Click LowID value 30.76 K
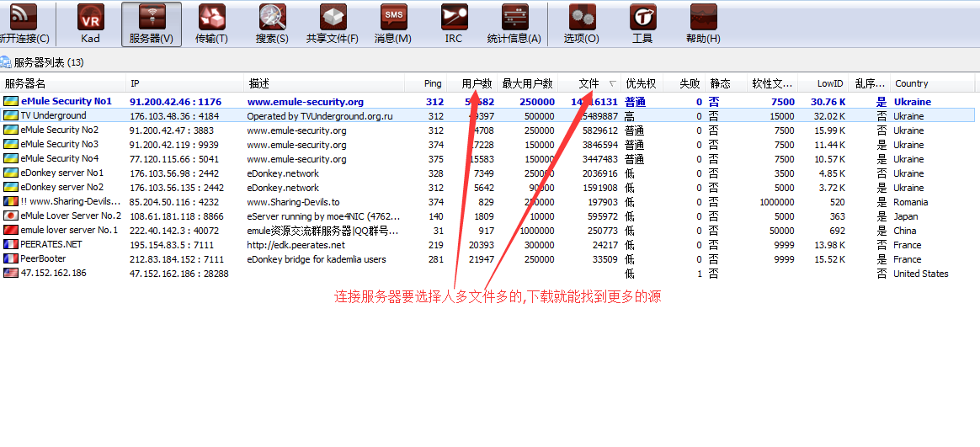980x447 pixels. tap(828, 102)
